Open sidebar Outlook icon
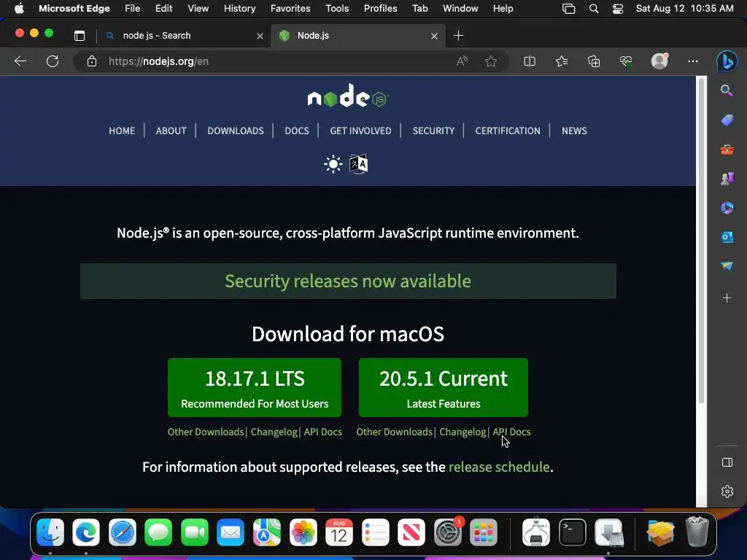 coord(727,237)
